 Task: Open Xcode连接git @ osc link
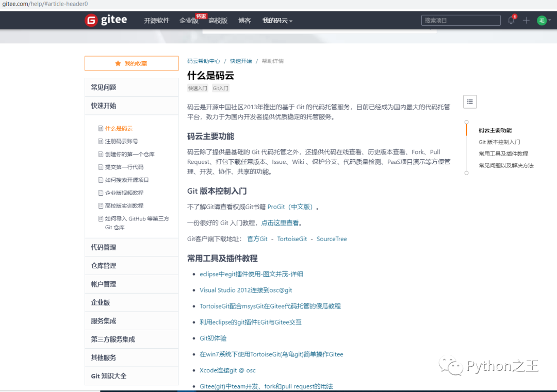[x=227, y=370]
